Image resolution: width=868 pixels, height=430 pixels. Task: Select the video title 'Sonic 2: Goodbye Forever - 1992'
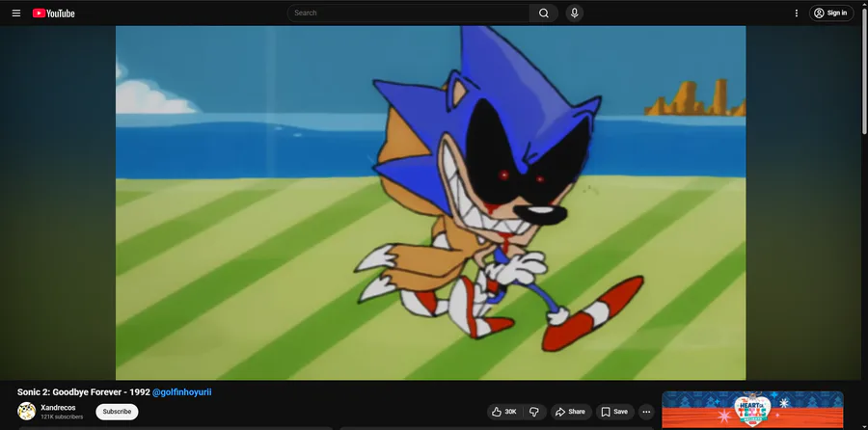(84, 392)
